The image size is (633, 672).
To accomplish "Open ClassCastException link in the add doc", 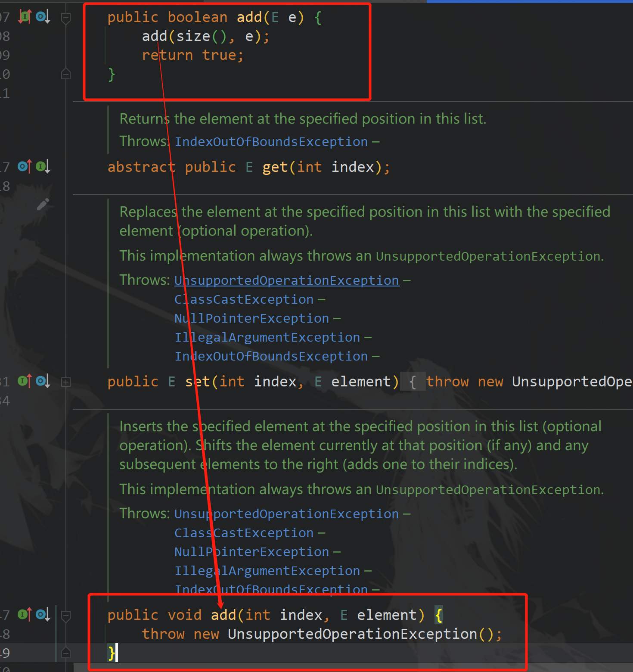I will click(244, 533).
